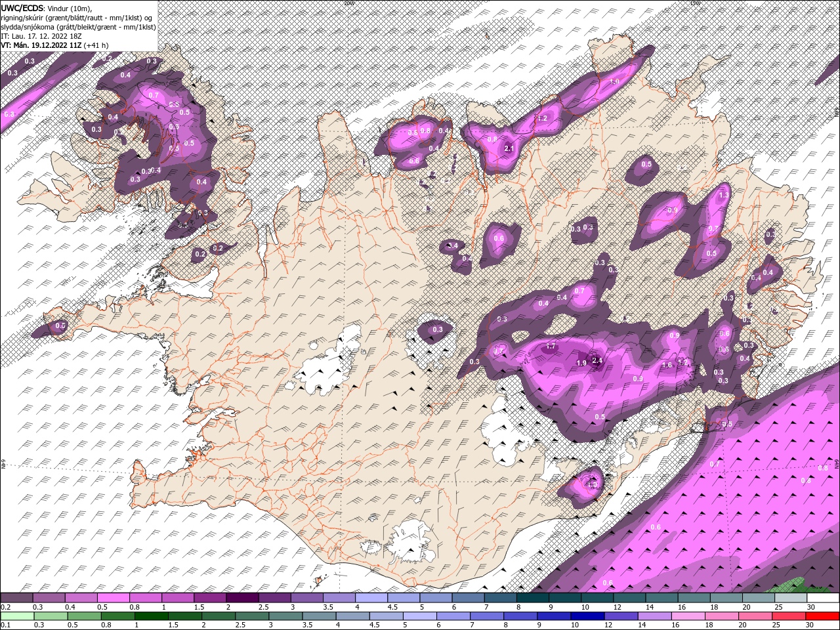Click the 1.6 precipitation value on the map
The image size is (840, 630).
pos(667,366)
